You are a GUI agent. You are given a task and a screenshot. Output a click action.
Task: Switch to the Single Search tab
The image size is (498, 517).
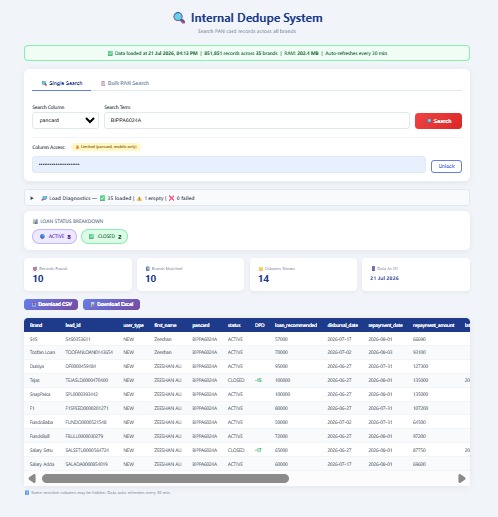click(62, 83)
